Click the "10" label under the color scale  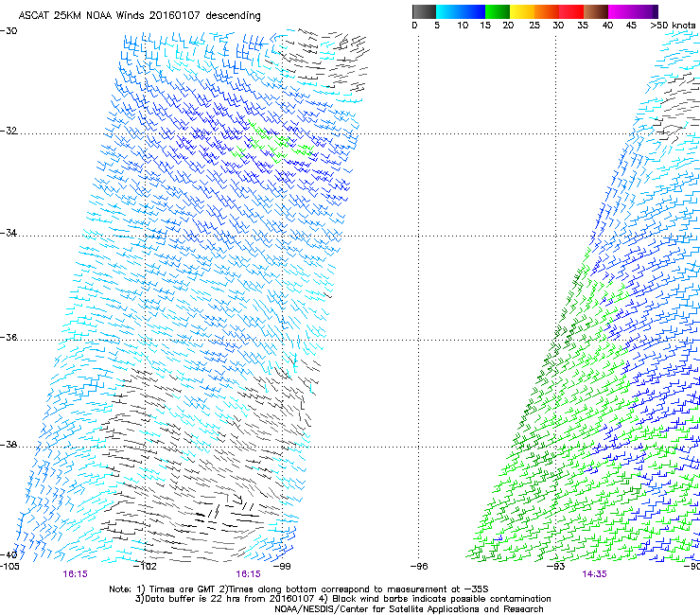pos(463,26)
